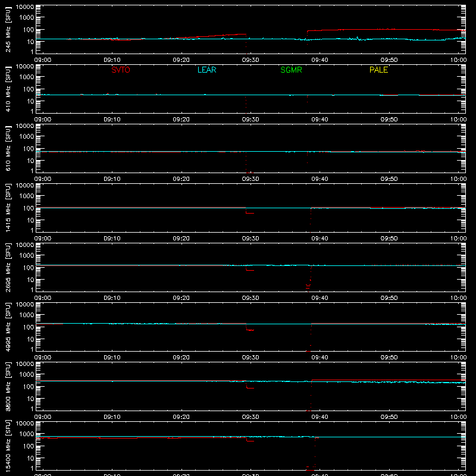The height and width of the screenshot is (476, 476).
Task: Select the 15400 MHz [SFU] axis title
Action: 8,446
